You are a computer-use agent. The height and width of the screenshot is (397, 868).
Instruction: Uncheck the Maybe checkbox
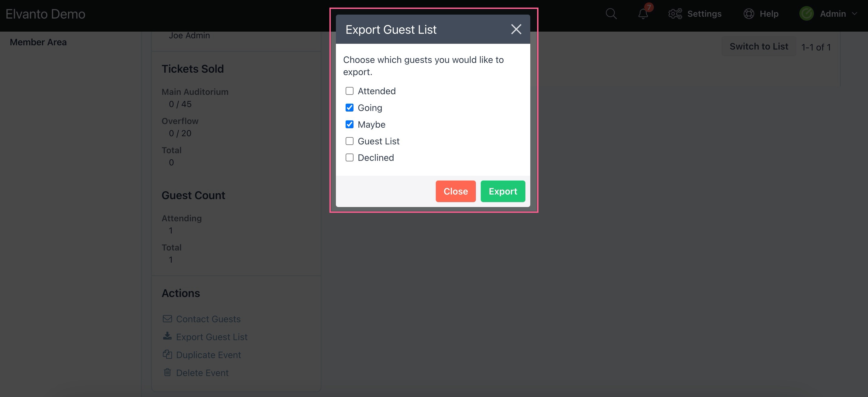click(x=350, y=124)
